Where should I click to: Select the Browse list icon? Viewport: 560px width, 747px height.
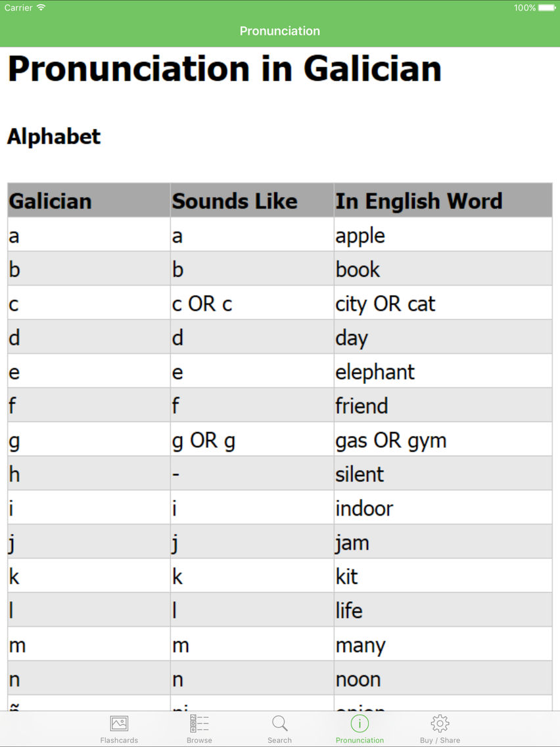199,722
